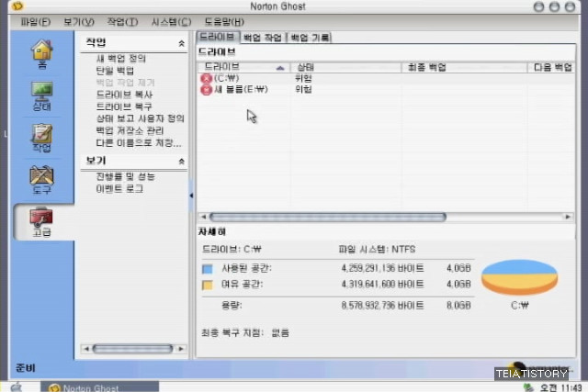Image resolution: width=588 pixels, height=392 pixels.
Task: Click 드라이브 복구 link
Action: pyautogui.click(x=124, y=106)
